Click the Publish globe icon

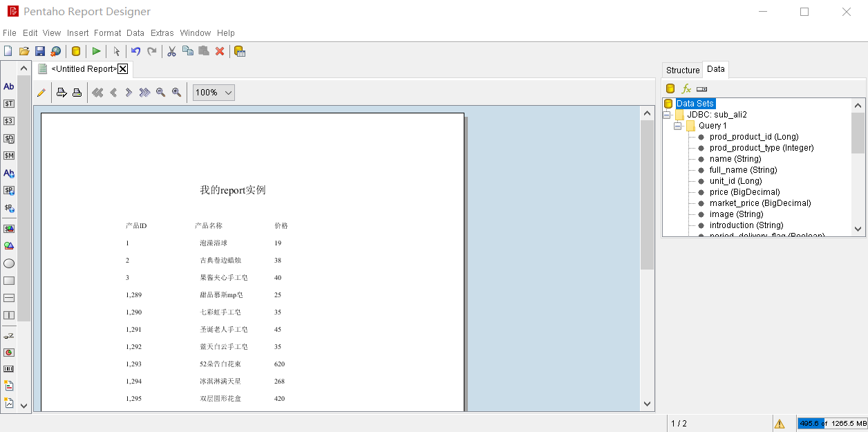55,51
